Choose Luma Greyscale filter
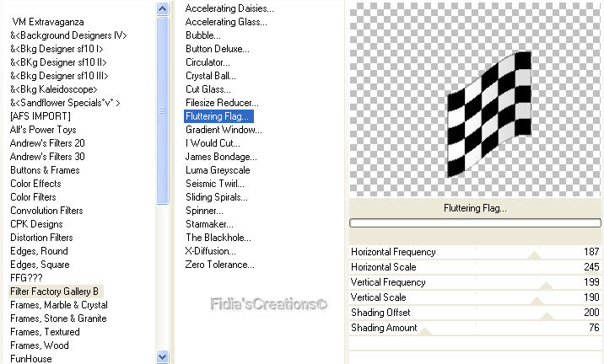Screen dimensions: 604x364 click(x=218, y=170)
